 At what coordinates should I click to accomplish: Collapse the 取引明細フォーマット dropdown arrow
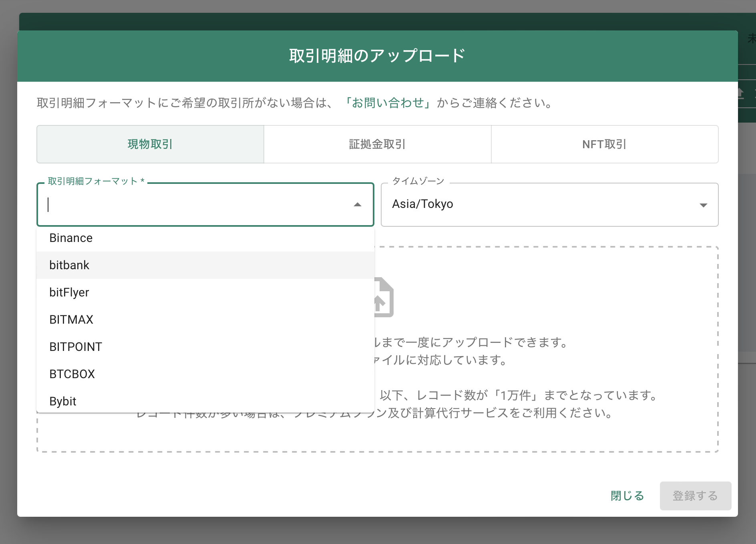coord(358,205)
